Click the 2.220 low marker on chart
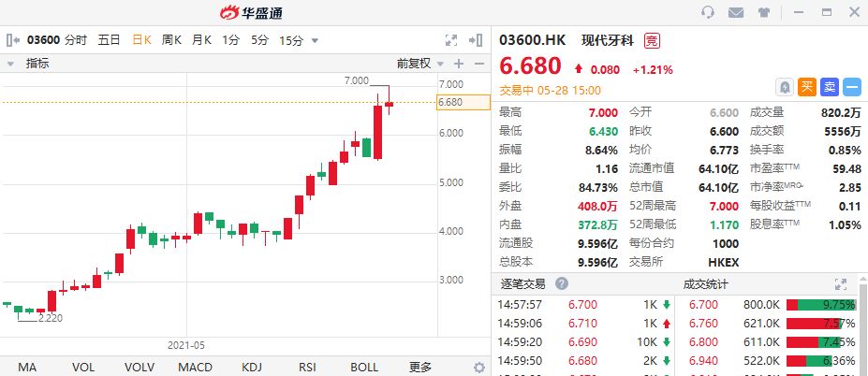The image size is (868, 376). coord(51,318)
